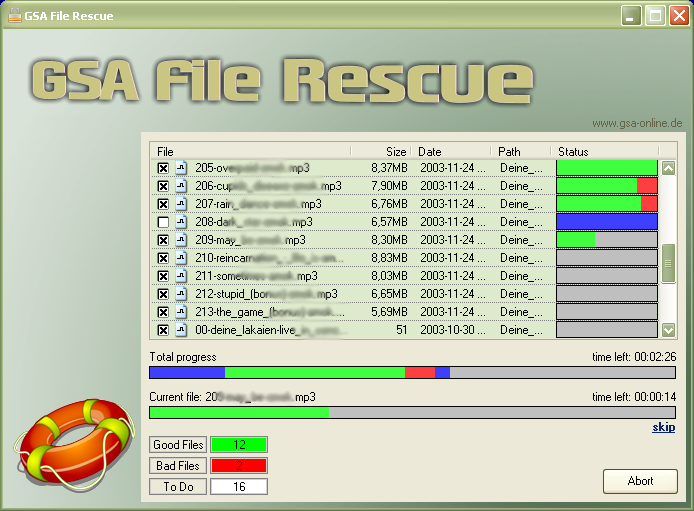Click the mp3 file icon for 207-rain track
694x511 pixels.
(x=181, y=204)
